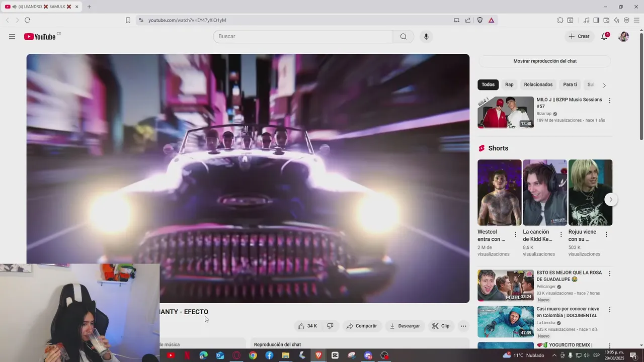Click the Crear button

579,36
